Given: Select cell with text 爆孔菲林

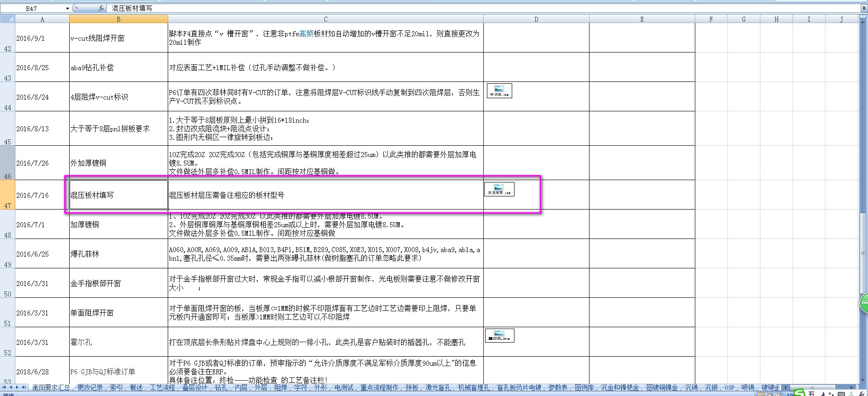Looking at the screenshot, I should click(118, 254).
